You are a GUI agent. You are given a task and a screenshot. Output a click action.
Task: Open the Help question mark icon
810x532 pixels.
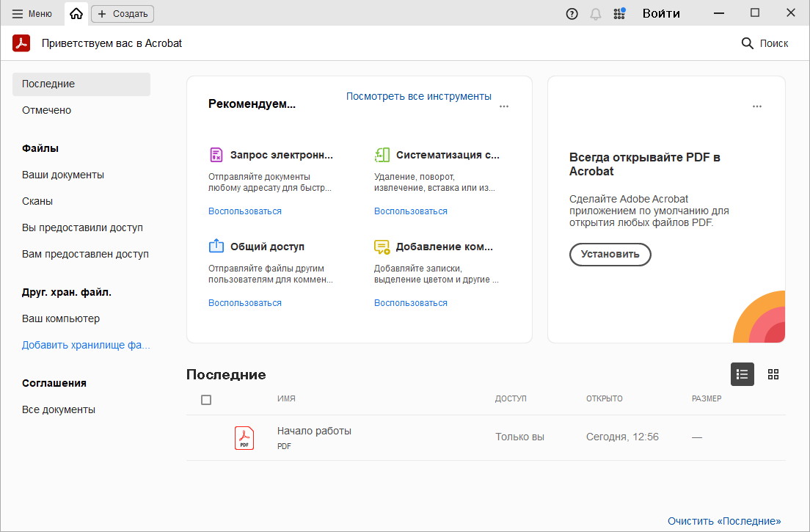coord(572,14)
